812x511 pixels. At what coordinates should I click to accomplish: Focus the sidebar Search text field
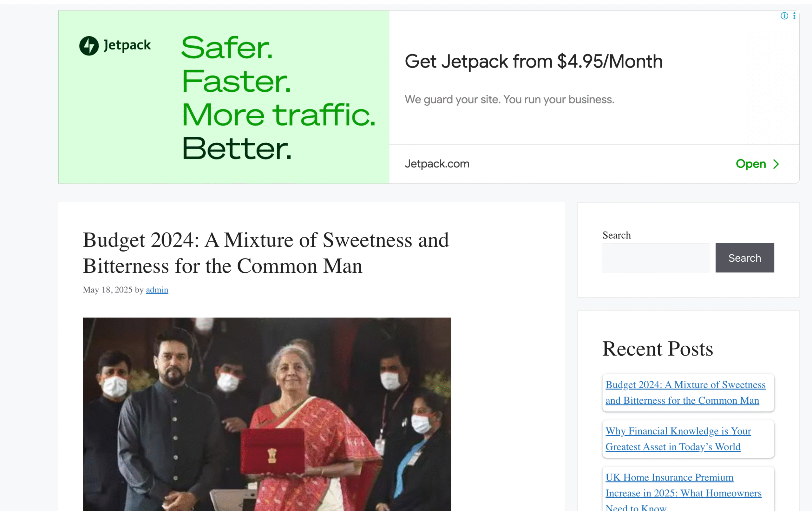point(656,258)
